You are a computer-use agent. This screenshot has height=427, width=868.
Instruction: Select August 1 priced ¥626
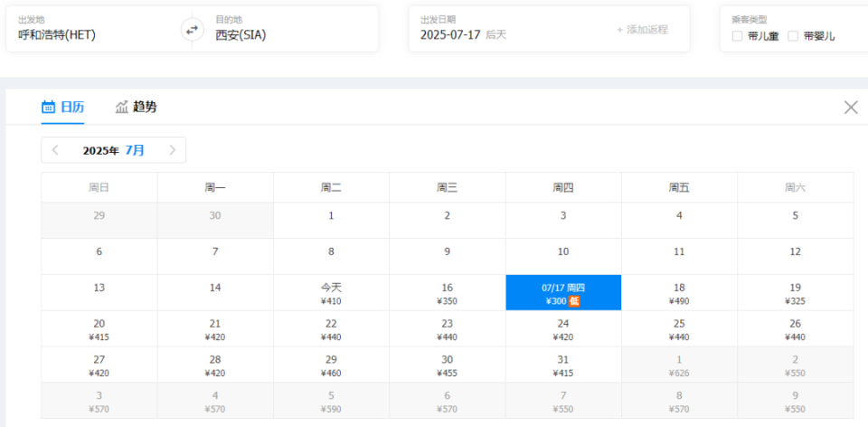(x=679, y=365)
